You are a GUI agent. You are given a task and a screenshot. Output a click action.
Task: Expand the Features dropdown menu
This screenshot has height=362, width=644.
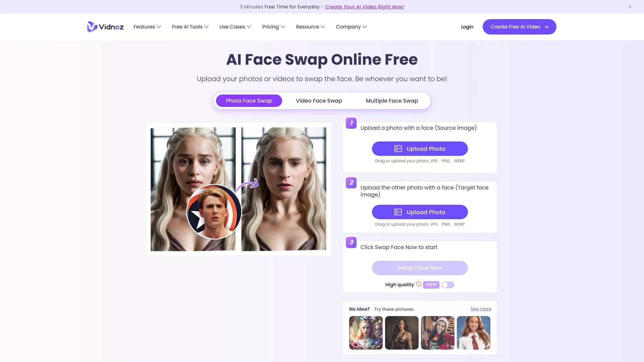(x=147, y=26)
